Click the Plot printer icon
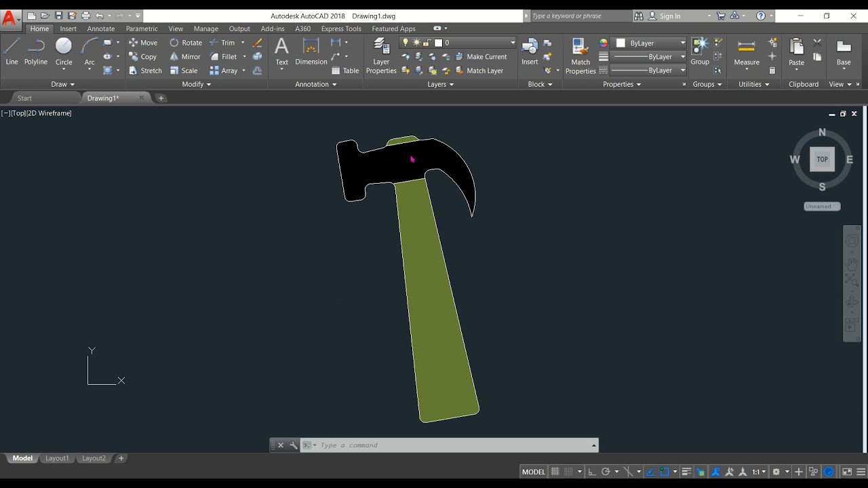 click(85, 16)
